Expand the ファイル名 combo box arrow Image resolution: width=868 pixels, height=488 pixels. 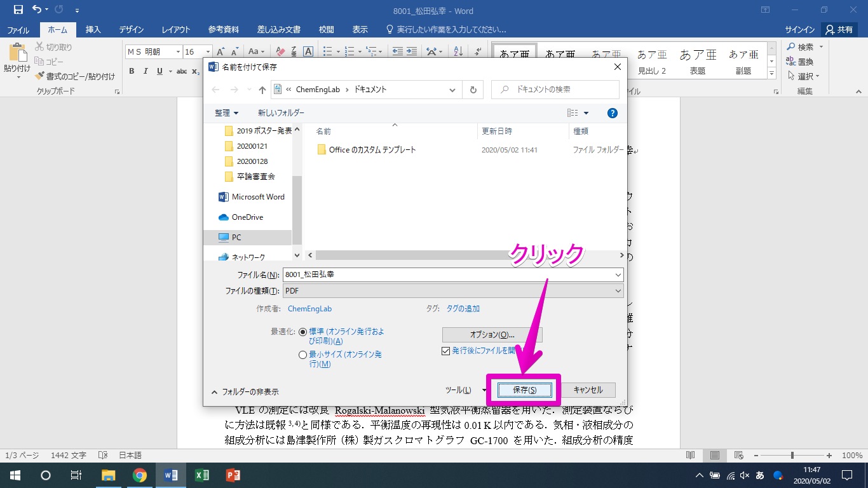click(618, 274)
